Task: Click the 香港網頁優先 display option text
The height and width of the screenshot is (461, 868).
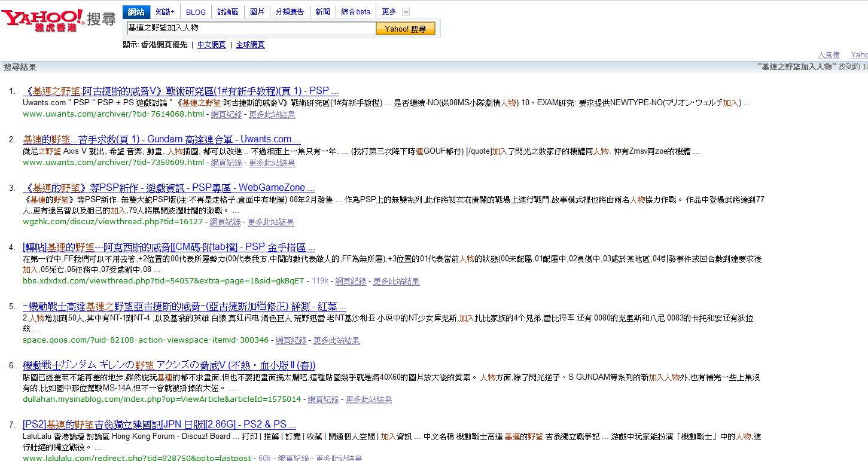Action: (164, 45)
